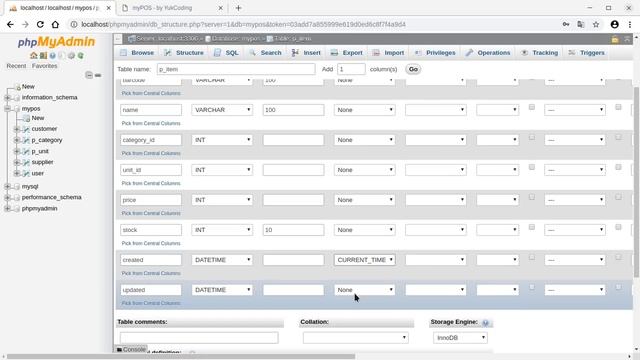
Task: Click the customer table icon
Action: [26, 129]
